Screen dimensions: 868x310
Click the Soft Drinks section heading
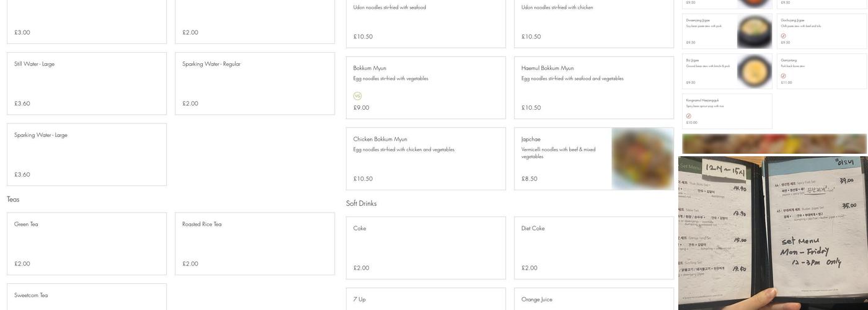tap(361, 203)
